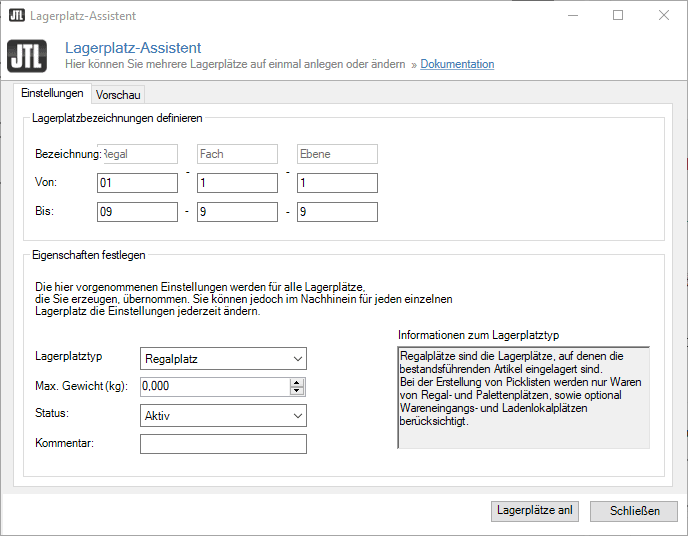Image resolution: width=688 pixels, height=536 pixels.
Task: Click the Eigenschaften festlegen heading
Action: [x=89, y=255]
